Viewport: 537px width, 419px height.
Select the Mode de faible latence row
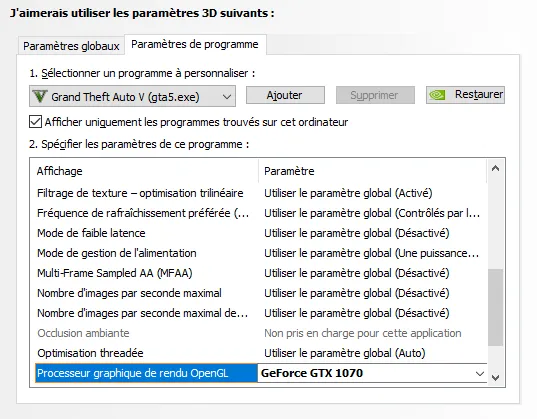tap(261, 233)
